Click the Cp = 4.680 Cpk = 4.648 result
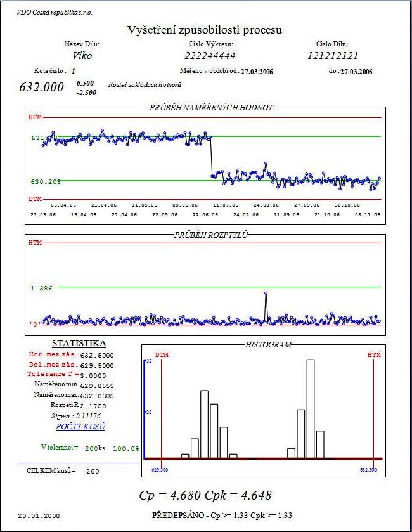The image size is (412, 532). (x=205, y=495)
